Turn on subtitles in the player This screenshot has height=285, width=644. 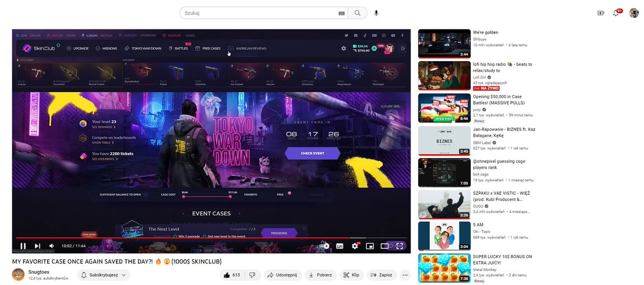(340, 246)
